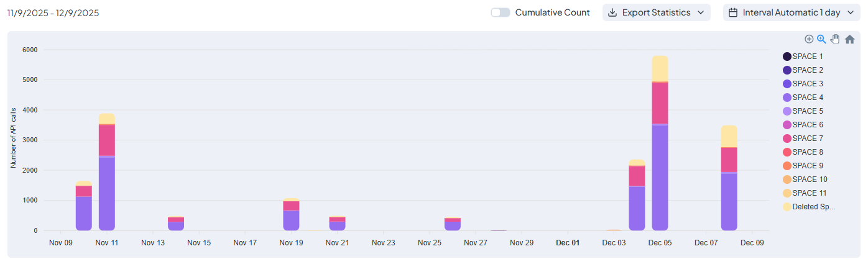Click the pink segment of Nov 11 bar
Viewport: 868px width, 259px height.
coord(107,140)
